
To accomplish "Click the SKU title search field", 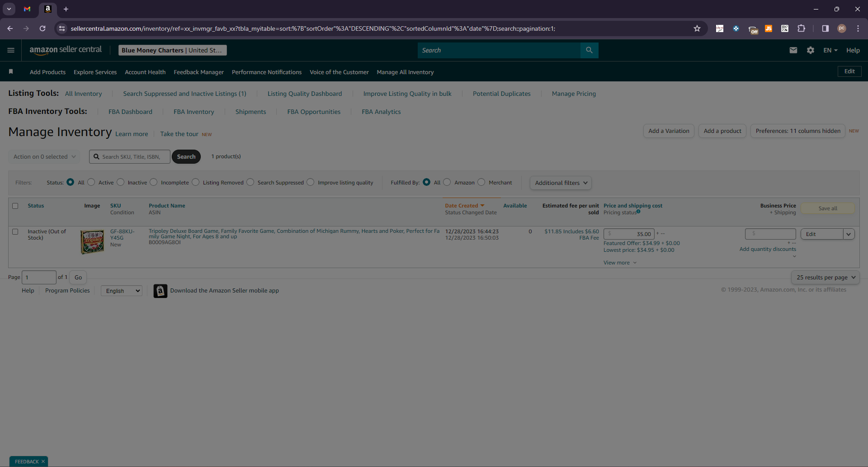I will 130,157.
